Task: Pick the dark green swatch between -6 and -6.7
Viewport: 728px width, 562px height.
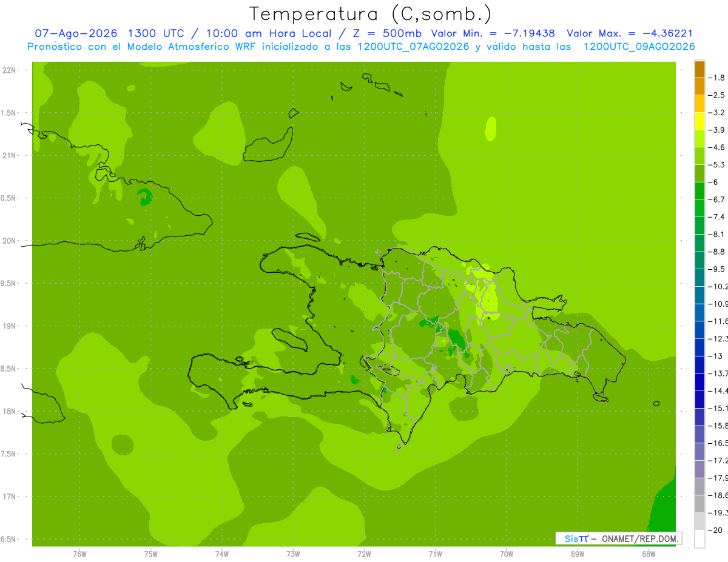Action: 699,191
